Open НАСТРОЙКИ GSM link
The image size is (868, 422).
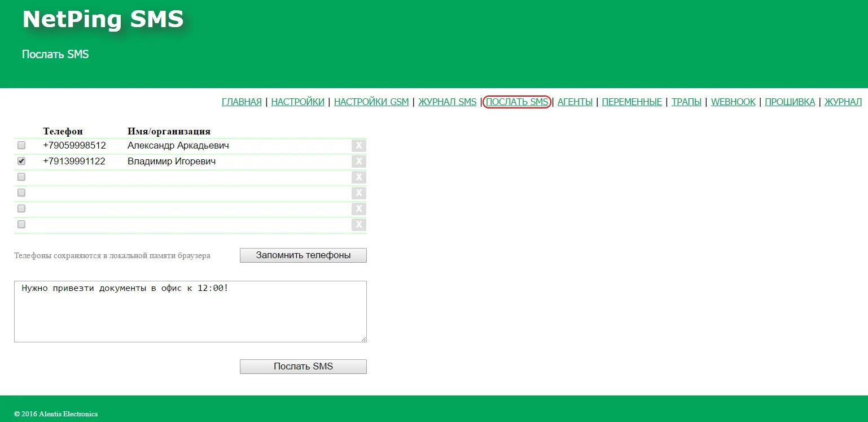coord(371,102)
